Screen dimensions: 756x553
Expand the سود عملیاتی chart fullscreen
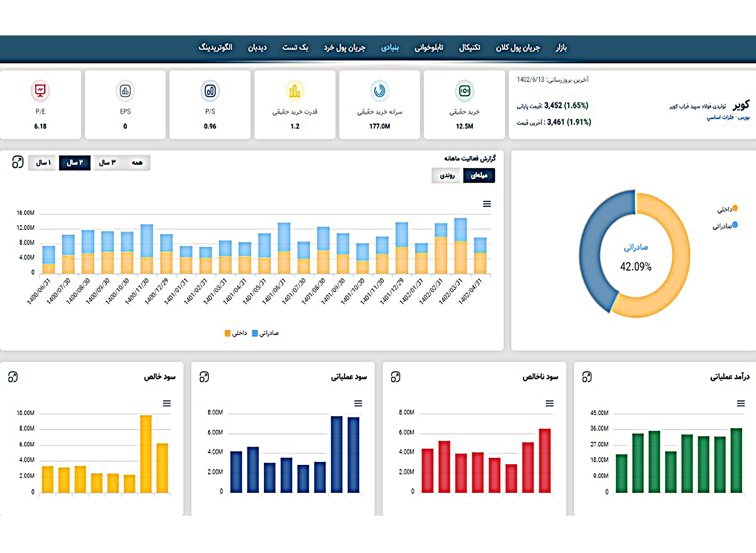(x=204, y=377)
